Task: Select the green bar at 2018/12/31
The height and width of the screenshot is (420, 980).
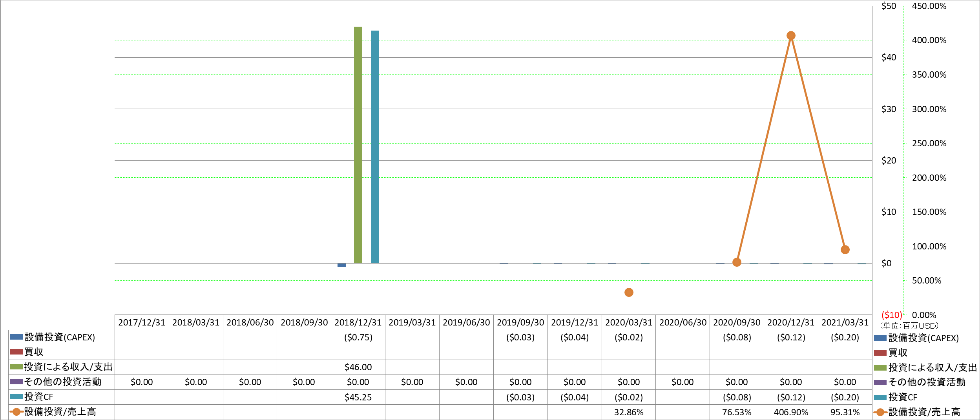Action: pyautogui.click(x=358, y=145)
